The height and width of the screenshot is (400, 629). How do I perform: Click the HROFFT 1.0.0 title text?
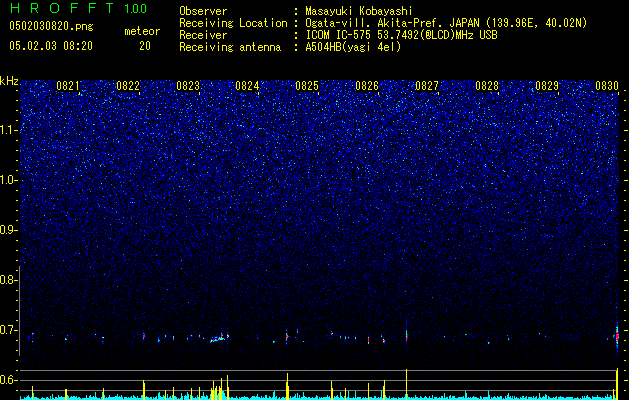[79, 8]
